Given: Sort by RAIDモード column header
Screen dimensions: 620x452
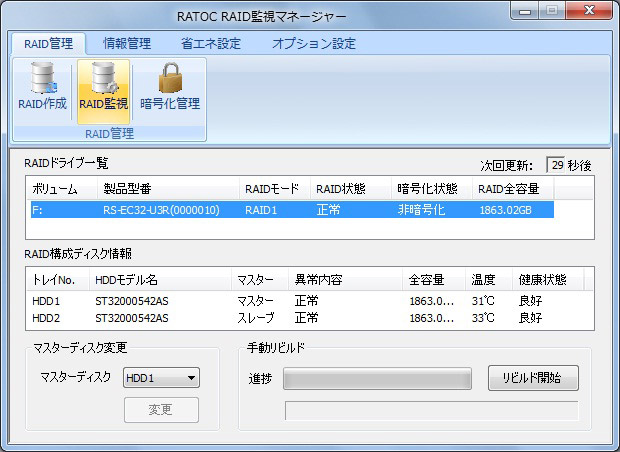Looking at the screenshot, I should tap(275, 189).
